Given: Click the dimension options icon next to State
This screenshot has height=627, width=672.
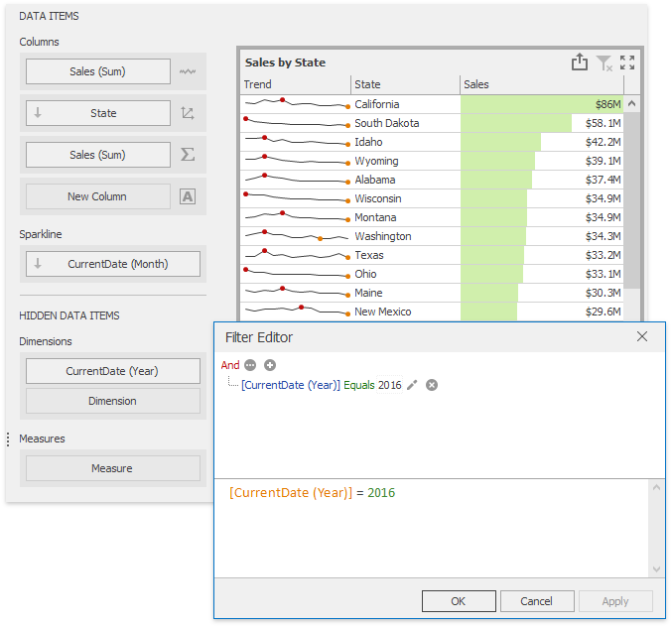Looking at the screenshot, I should [x=188, y=113].
